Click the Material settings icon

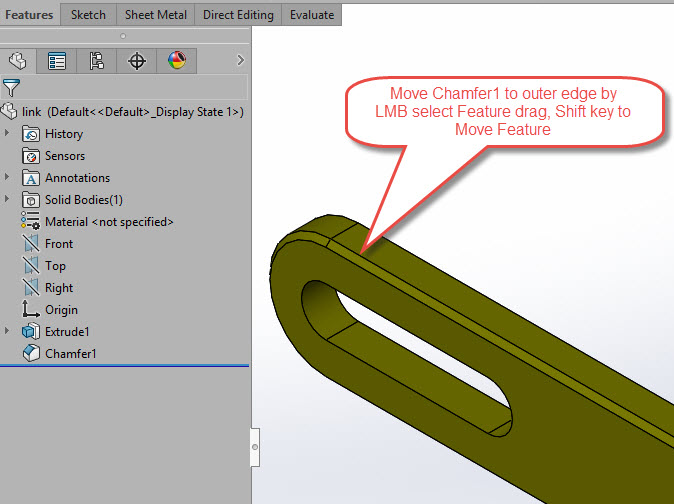(x=31, y=221)
